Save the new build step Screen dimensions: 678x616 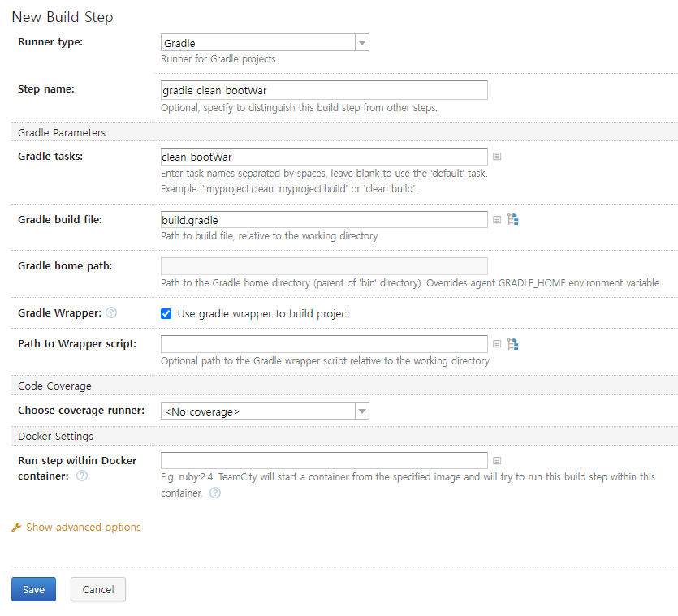click(x=34, y=589)
